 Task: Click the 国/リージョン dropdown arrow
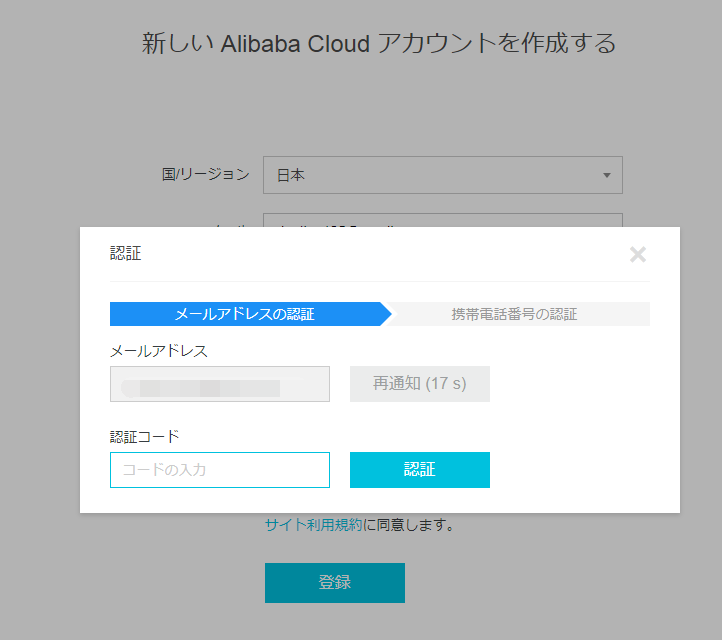[x=606, y=176]
